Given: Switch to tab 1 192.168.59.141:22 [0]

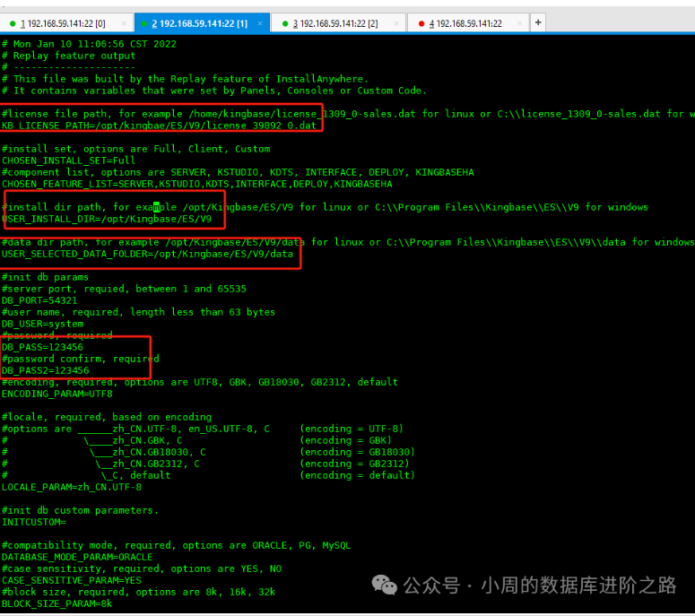Looking at the screenshot, I should coord(63,23).
